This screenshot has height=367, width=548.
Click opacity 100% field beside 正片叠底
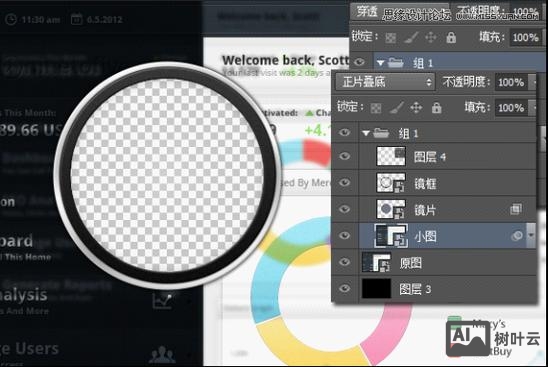(x=511, y=82)
